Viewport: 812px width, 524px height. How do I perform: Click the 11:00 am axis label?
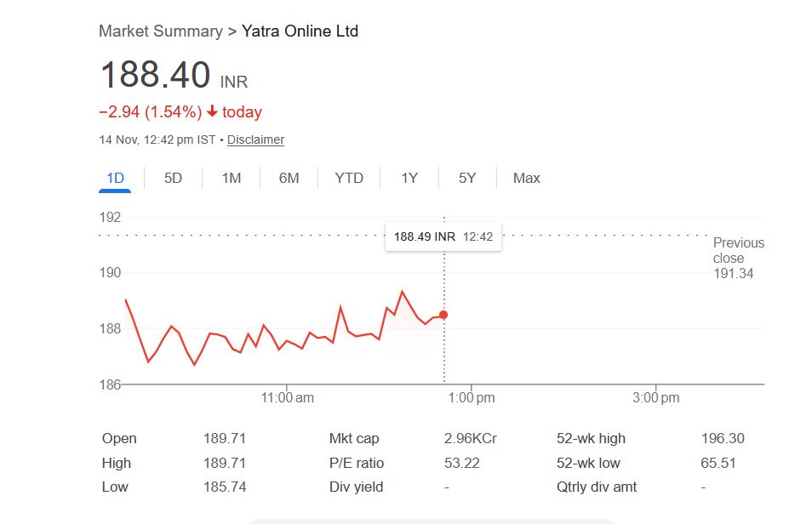coord(288,397)
